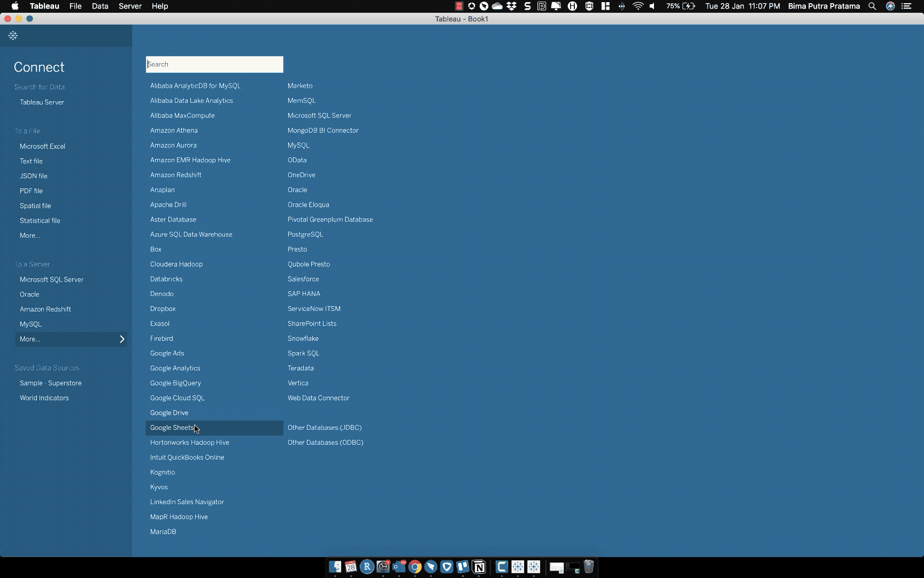Open the Data menu
924x578 pixels.
click(100, 6)
